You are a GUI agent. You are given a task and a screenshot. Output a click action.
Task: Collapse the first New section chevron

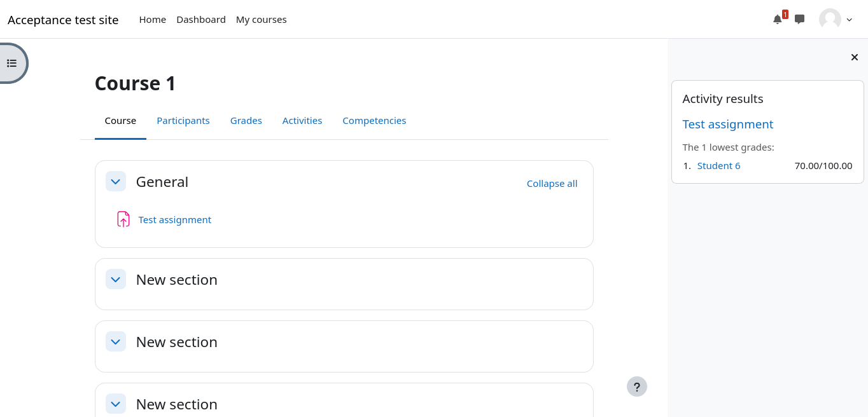pos(115,280)
